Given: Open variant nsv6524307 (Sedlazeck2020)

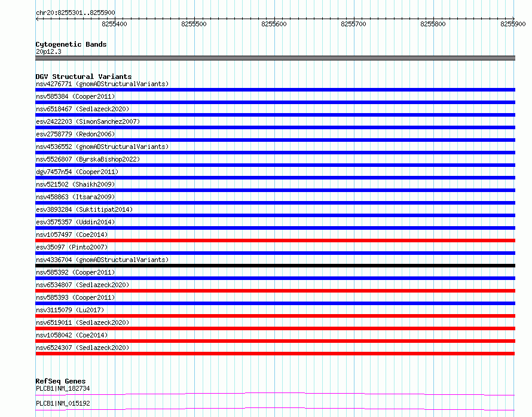Looking at the screenshot, I should pos(82,348).
